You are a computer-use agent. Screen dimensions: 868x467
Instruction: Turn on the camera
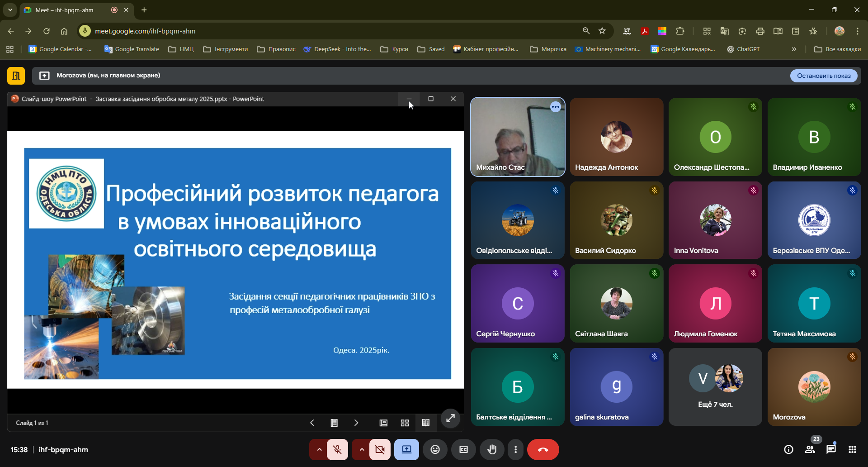click(380, 449)
